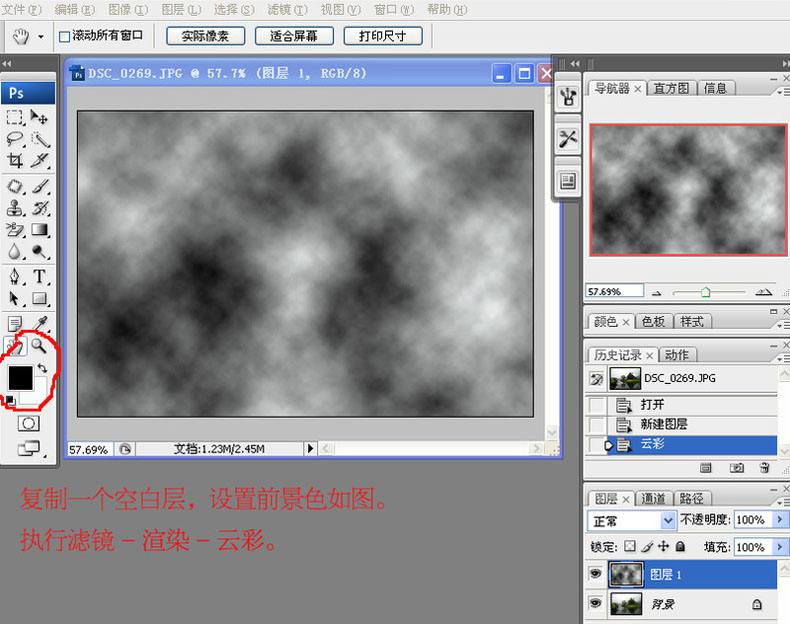
Task: Open the layers panel menu
Action: [781, 502]
